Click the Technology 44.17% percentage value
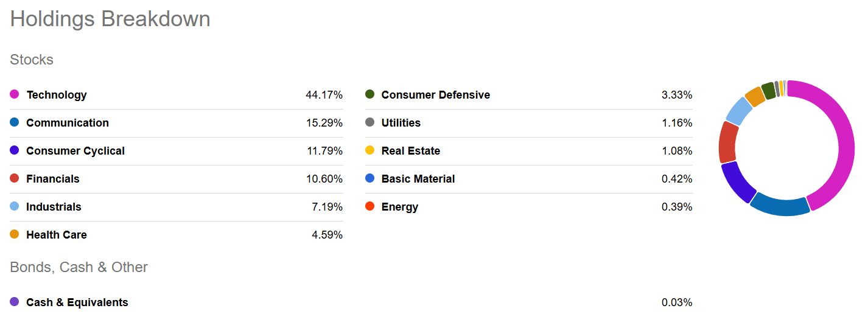868x325 pixels. point(324,95)
